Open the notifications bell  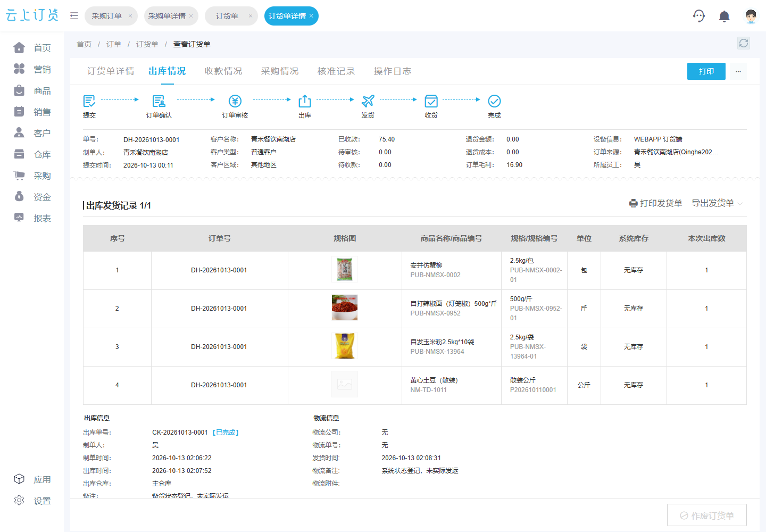click(724, 16)
